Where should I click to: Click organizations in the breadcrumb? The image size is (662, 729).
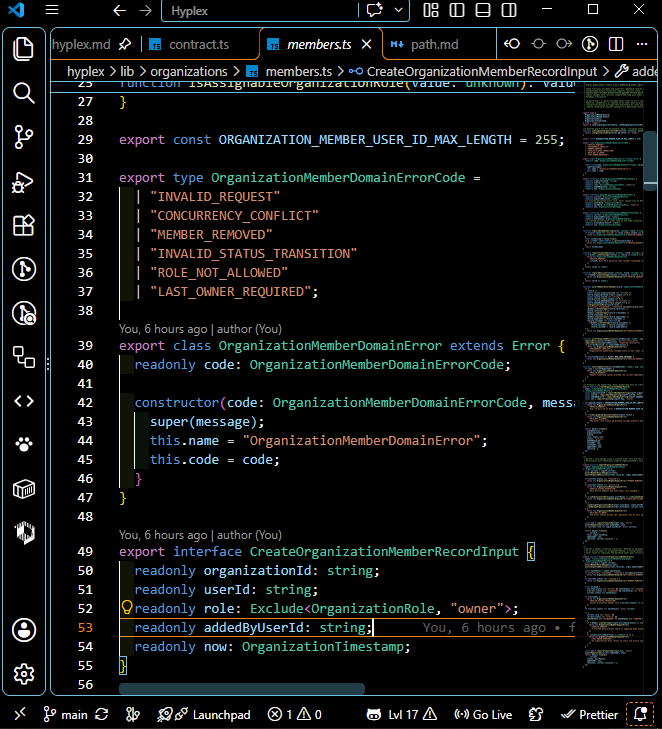pyautogui.click(x=189, y=72)
